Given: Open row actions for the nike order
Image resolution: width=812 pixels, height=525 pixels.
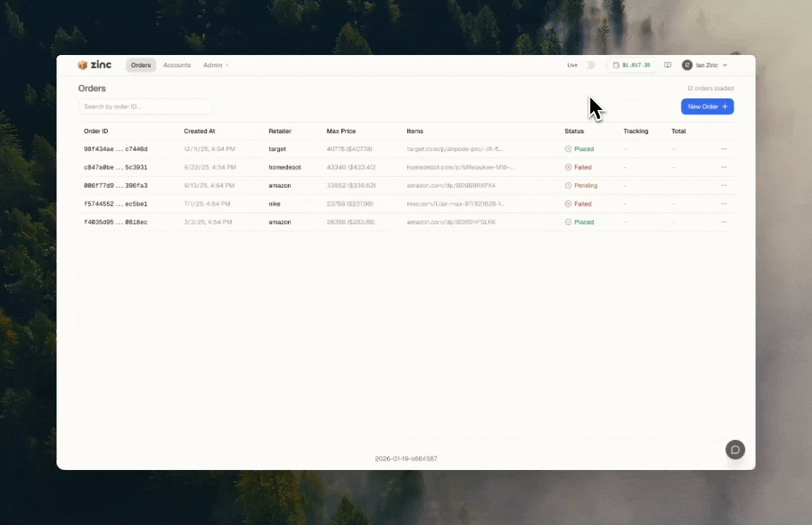Looking at the screenshot, I should (x=723, y=204).
